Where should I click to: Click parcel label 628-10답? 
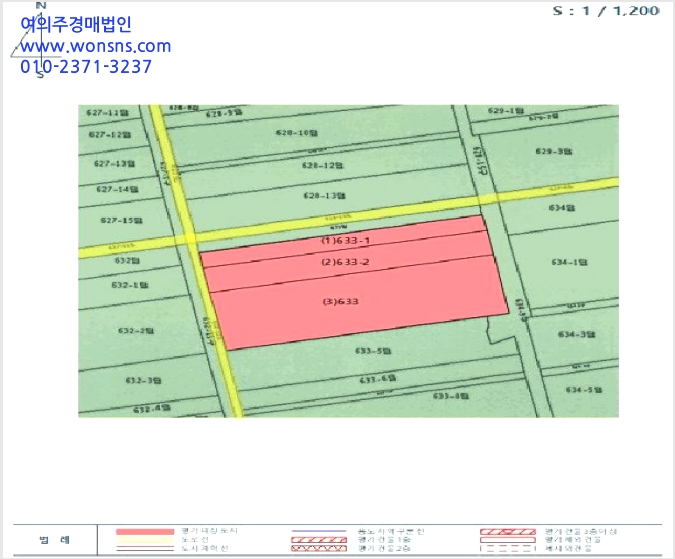297,133
